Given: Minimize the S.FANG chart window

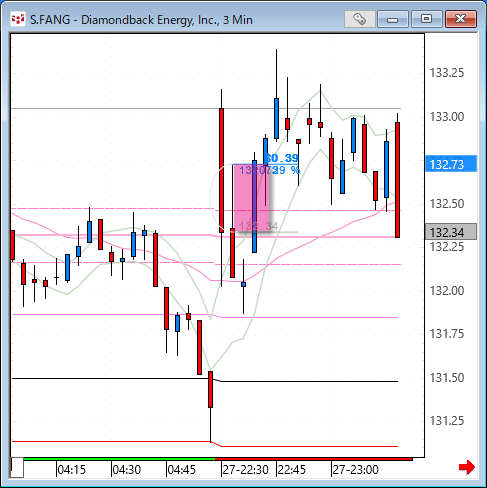Looking at the screenshot, I should pyautogui.click(x=393, y=19).
